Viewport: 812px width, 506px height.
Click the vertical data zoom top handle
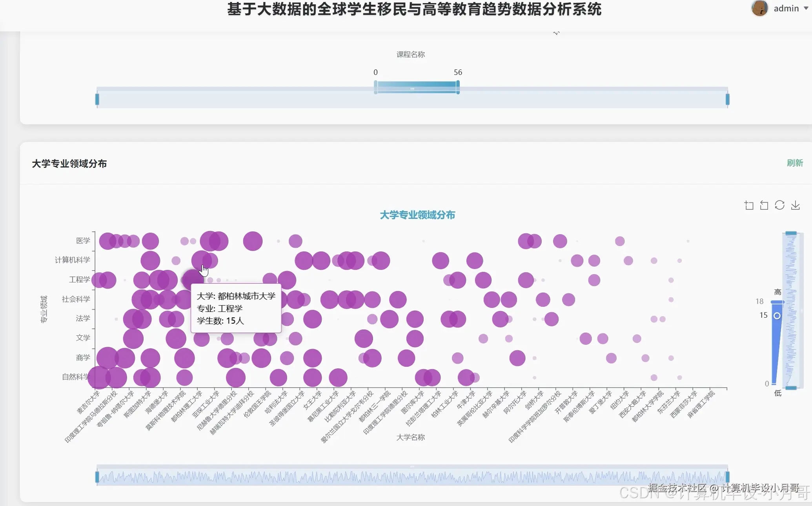click(791, 233)
